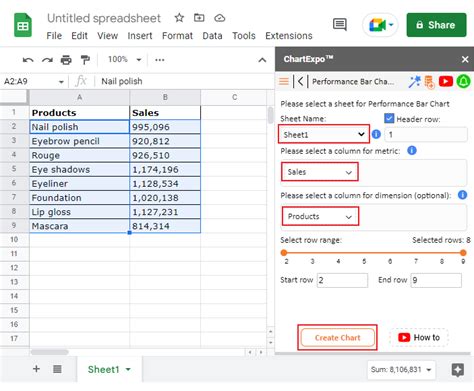Click the Create Chart button
Image resolution: width=474 pixels, height=391 pixels.
337,338
